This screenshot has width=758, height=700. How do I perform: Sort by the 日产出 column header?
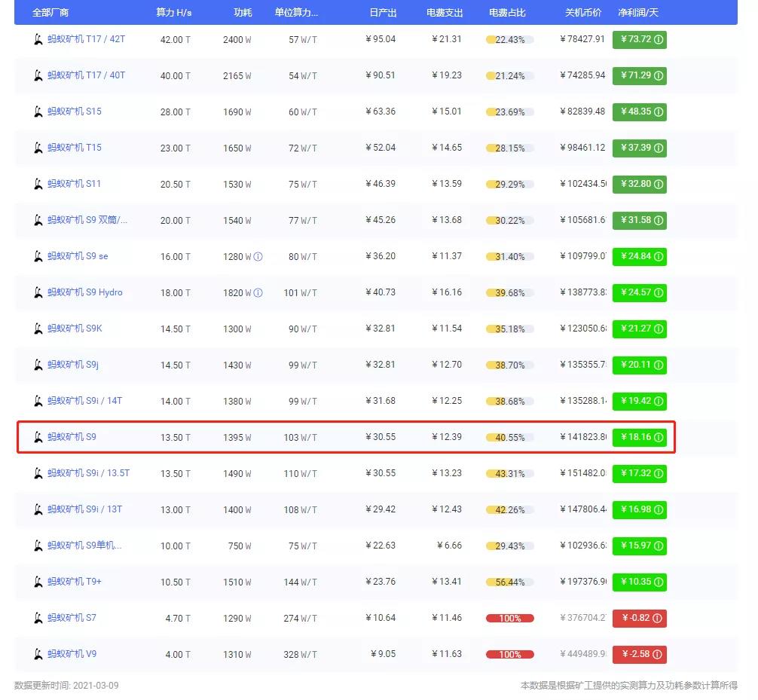coord(383,13)
